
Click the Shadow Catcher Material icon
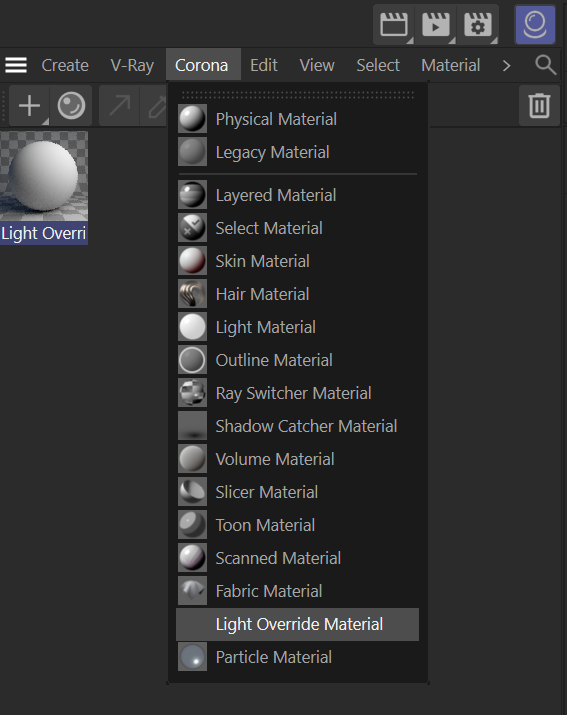click(192, 426)
